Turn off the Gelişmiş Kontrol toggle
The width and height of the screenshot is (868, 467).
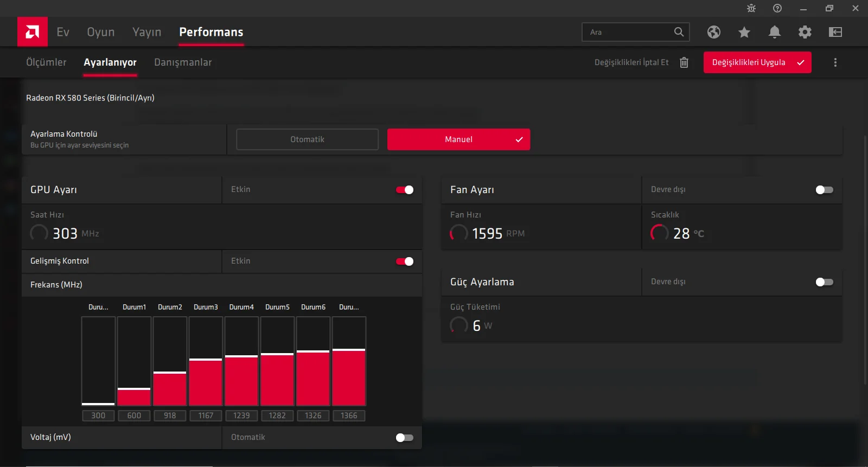click(x=405, y=261)
